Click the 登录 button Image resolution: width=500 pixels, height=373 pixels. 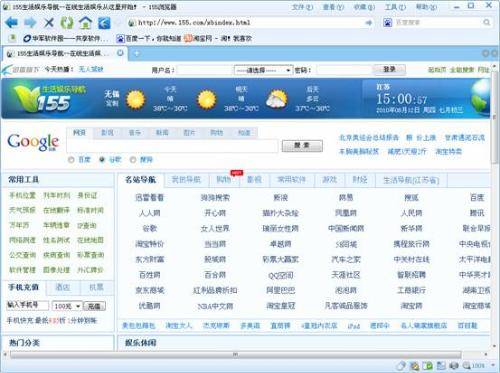pos(389,69)
